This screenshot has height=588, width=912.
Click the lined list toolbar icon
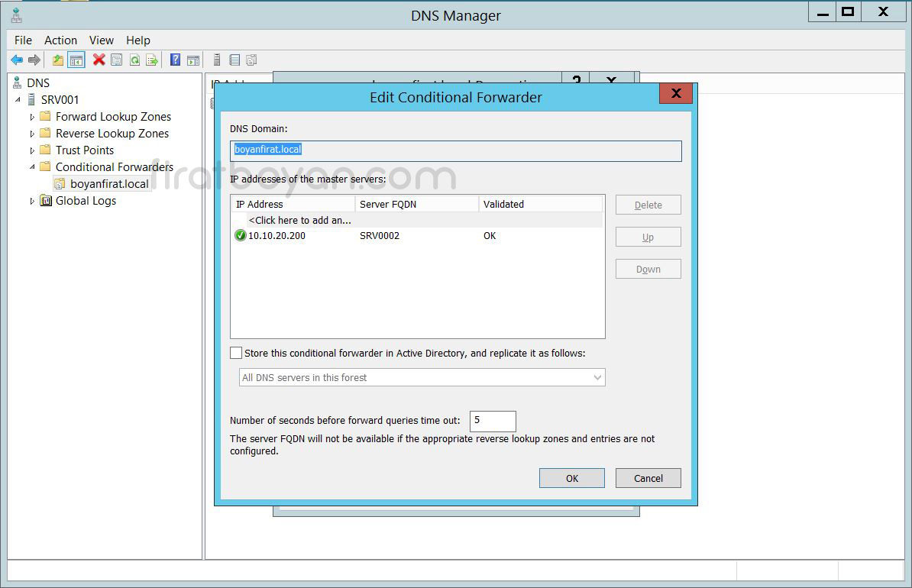(234, 60)
